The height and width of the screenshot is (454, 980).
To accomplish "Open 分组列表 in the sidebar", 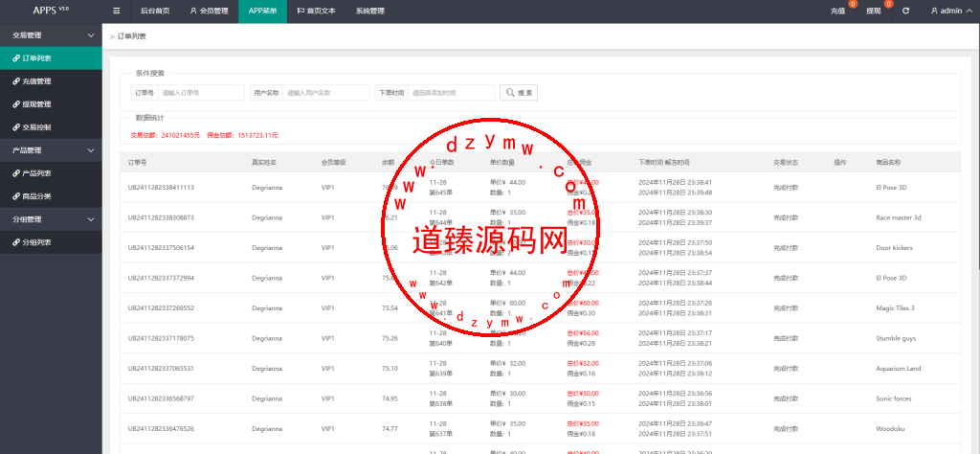I will [x=51, y=242].
